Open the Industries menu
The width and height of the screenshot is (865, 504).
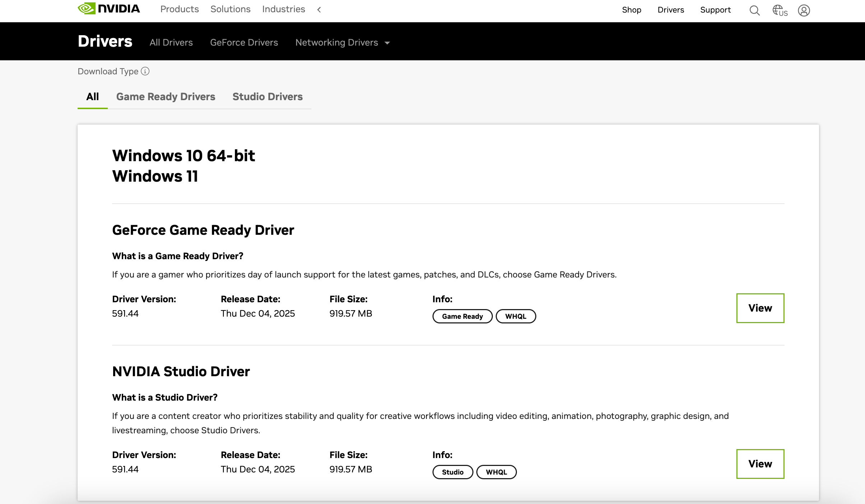pyautogui.click(x=283, y=9)
